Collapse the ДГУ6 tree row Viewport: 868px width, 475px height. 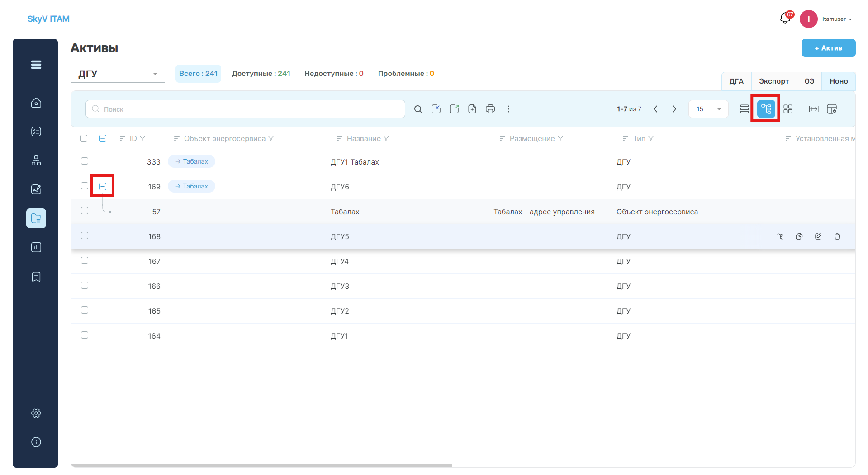(x=103, y=186)
